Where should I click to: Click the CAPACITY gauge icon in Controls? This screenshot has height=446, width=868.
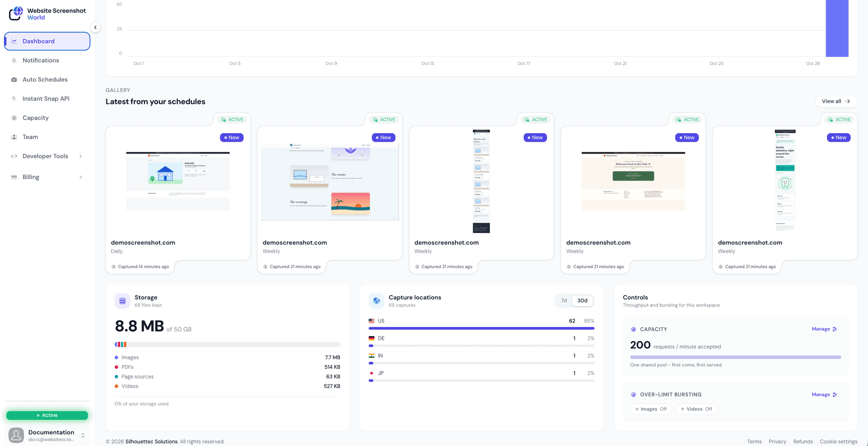tap(633, 329)
